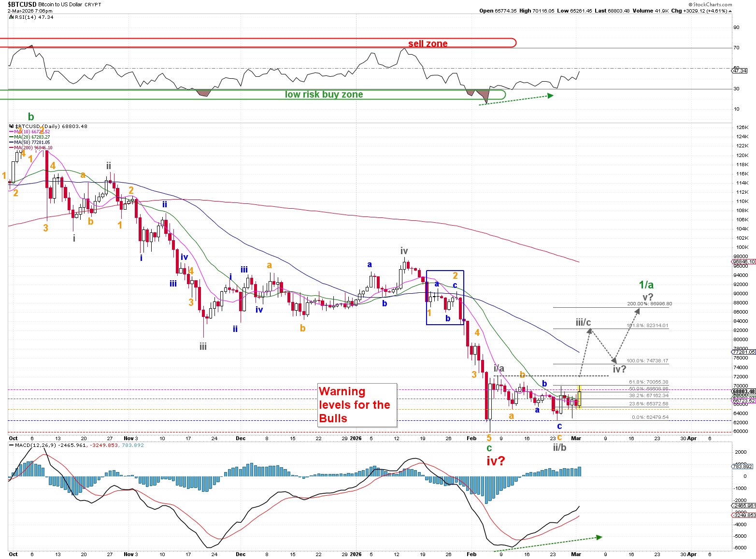Click the gray 'ii/b' label below the axis
Screen dimensions: 756x559
click(x=559, y=447)
